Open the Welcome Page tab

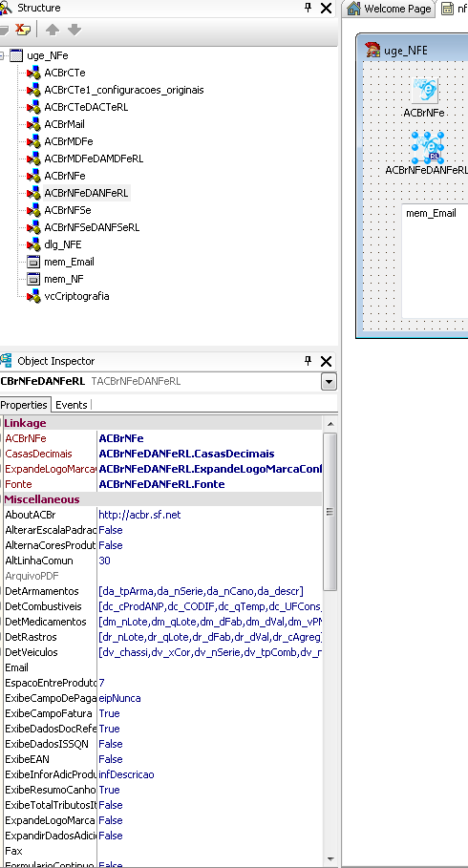tap(390, 9)
